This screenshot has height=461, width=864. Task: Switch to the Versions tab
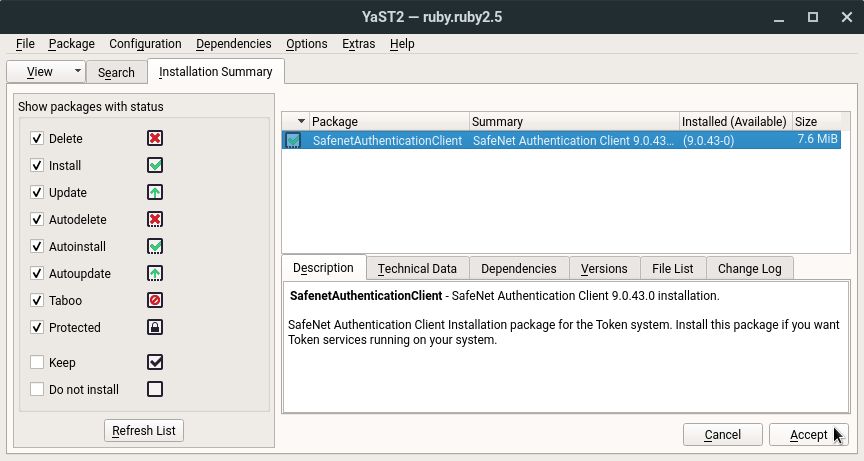click(x=604, y=269)
